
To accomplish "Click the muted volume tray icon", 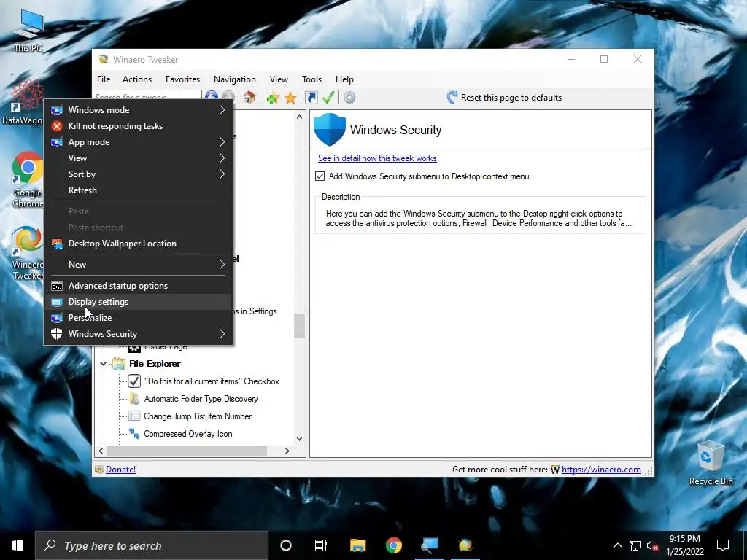I will [x=653, y=545].
